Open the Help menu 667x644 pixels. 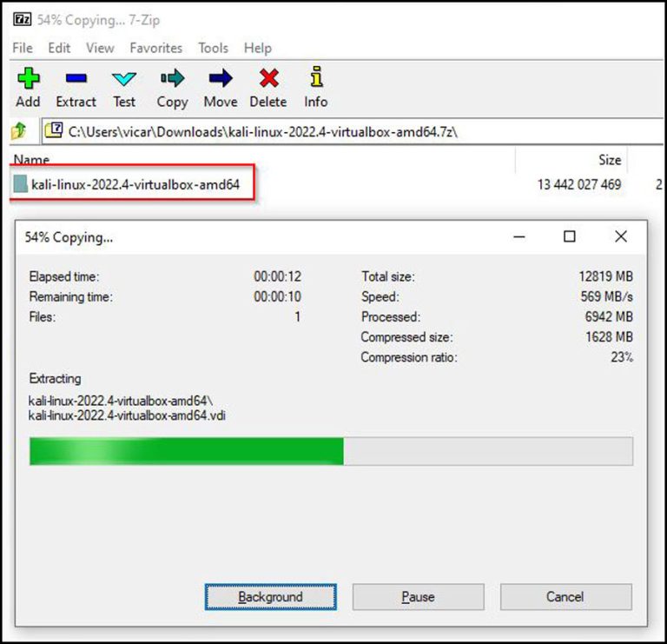[x=258, y=48]
